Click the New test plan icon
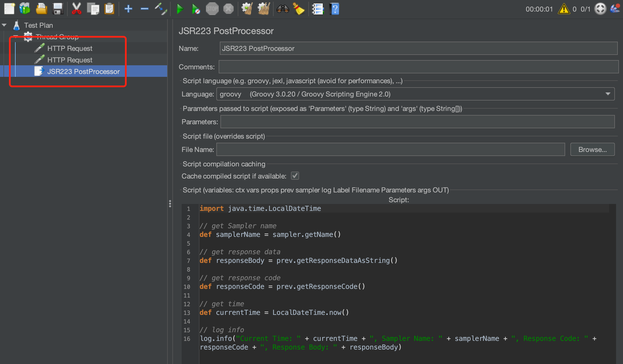The width and height of the screenshot is (623, 364). 9,9
